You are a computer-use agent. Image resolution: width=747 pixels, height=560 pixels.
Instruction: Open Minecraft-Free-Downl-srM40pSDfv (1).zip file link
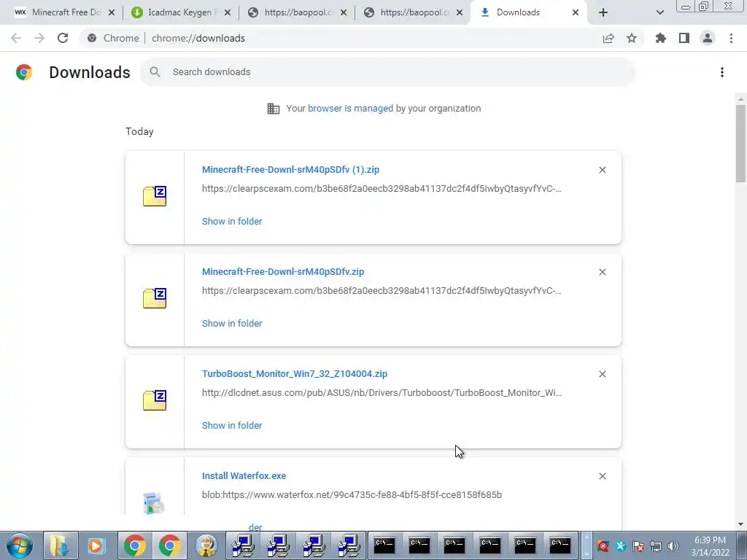290,169
